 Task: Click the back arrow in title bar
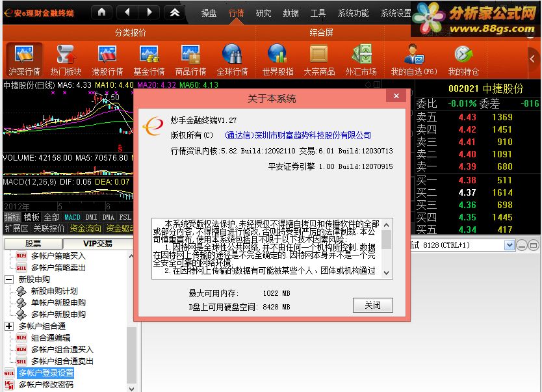[x=127, y=12]
